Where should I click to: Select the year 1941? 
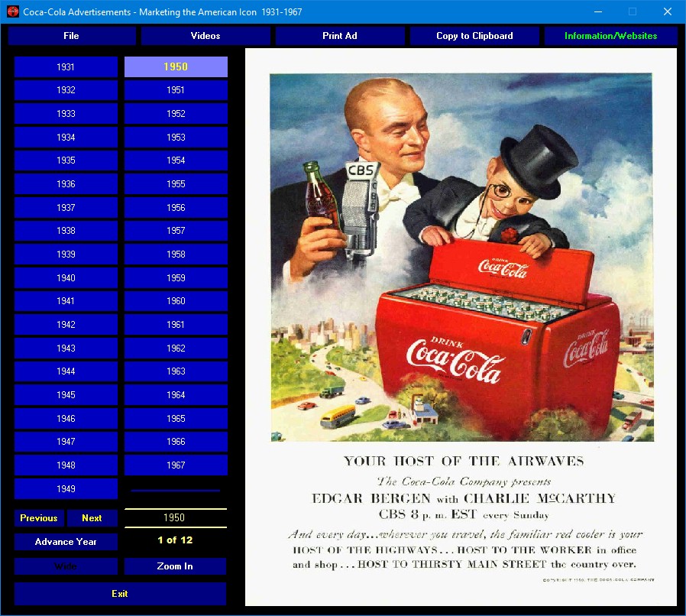66,301
